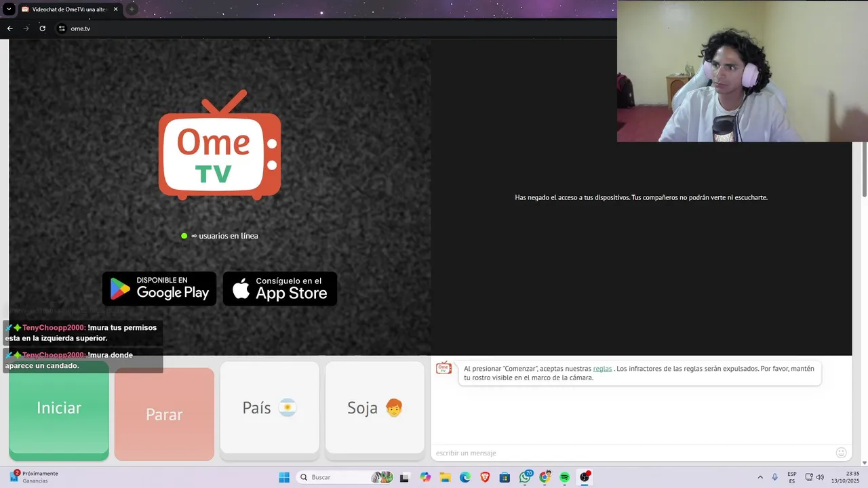Click the webcam overlay thumbnail
868x488 pixels.
(x=743, y=71)
